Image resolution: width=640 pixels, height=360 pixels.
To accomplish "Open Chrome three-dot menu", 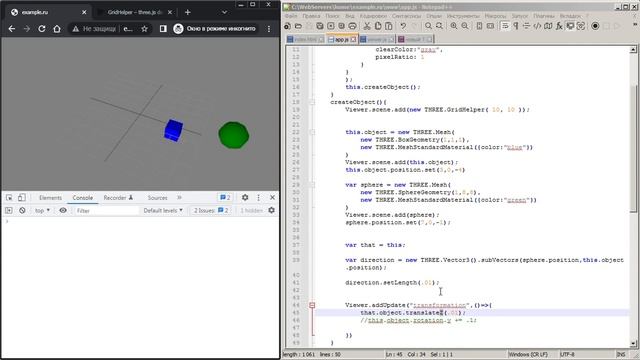I will coord(269,29).
